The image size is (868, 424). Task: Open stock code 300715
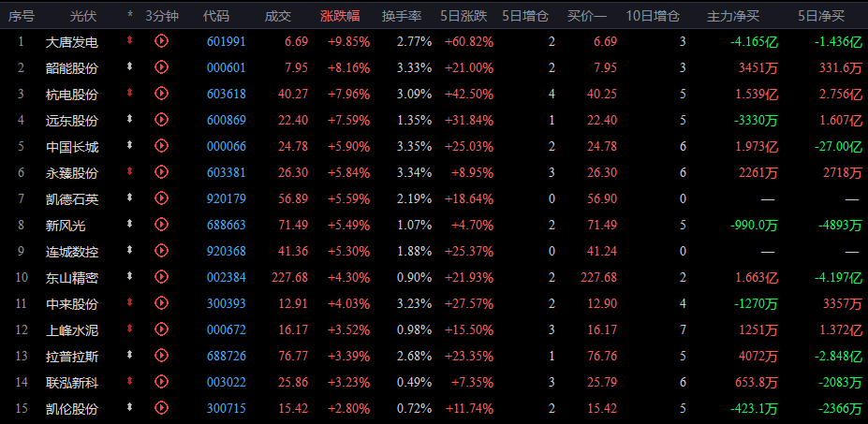point(227,409)
